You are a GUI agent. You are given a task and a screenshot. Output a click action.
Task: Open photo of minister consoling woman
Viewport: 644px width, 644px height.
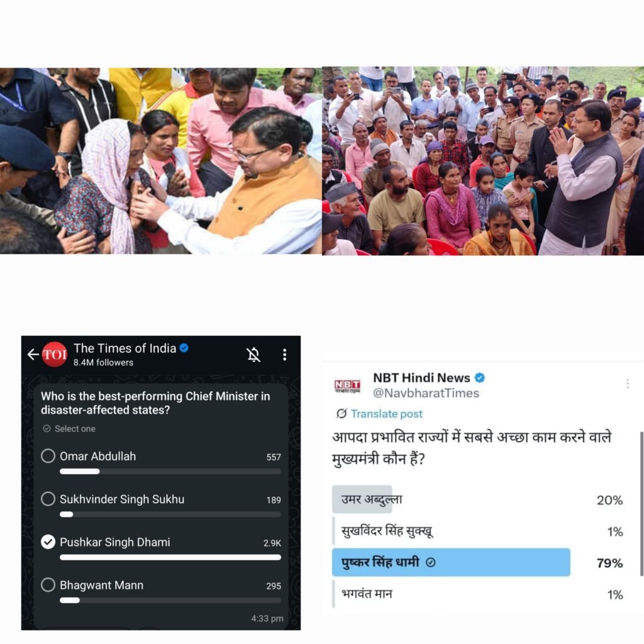tap(161, 160)
